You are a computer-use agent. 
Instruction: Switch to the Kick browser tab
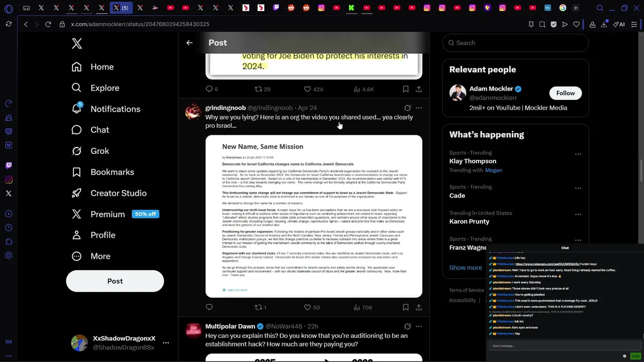[351, 8]
